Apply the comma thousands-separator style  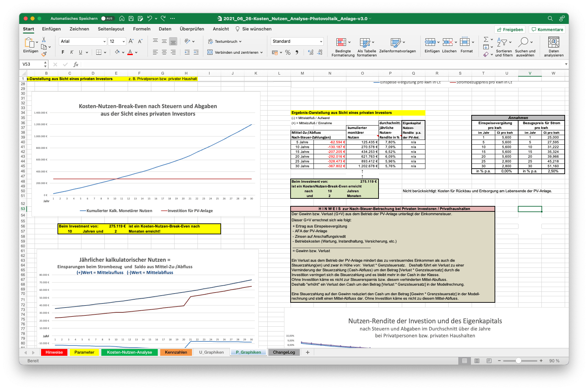coord(297,52)
